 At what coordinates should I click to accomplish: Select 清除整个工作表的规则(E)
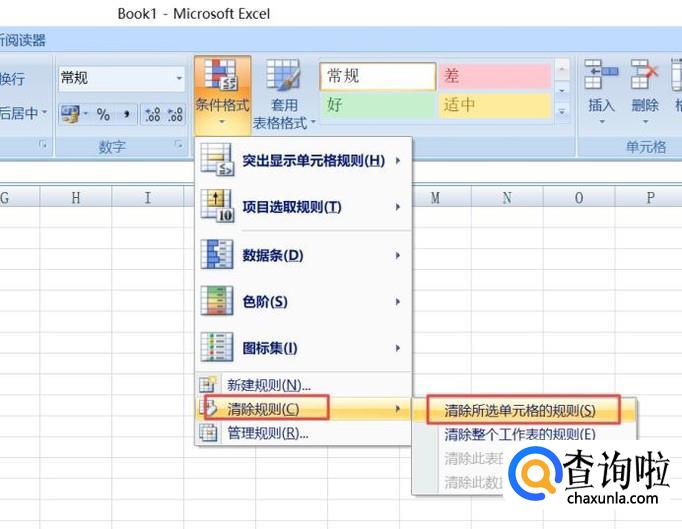click(x=523, y=434)
